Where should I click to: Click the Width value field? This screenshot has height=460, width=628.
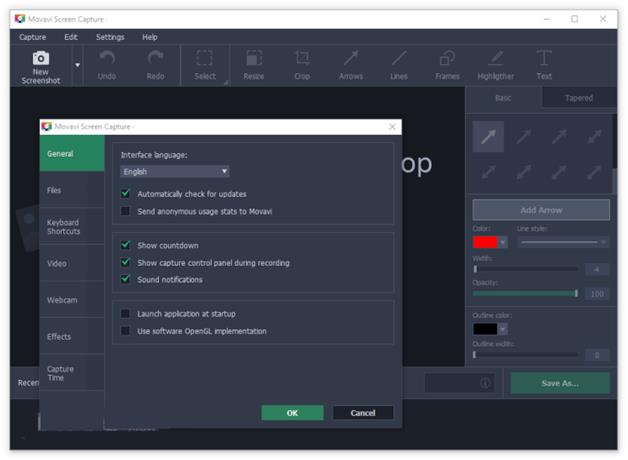(597, 269)
